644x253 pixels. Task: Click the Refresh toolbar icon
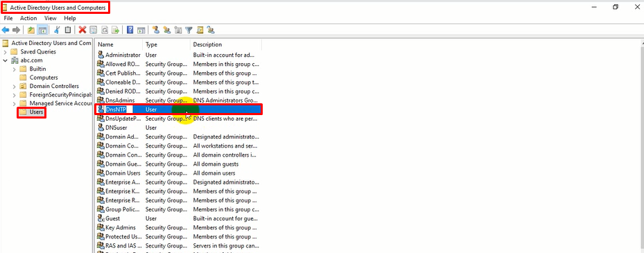[x=105, y=30]
